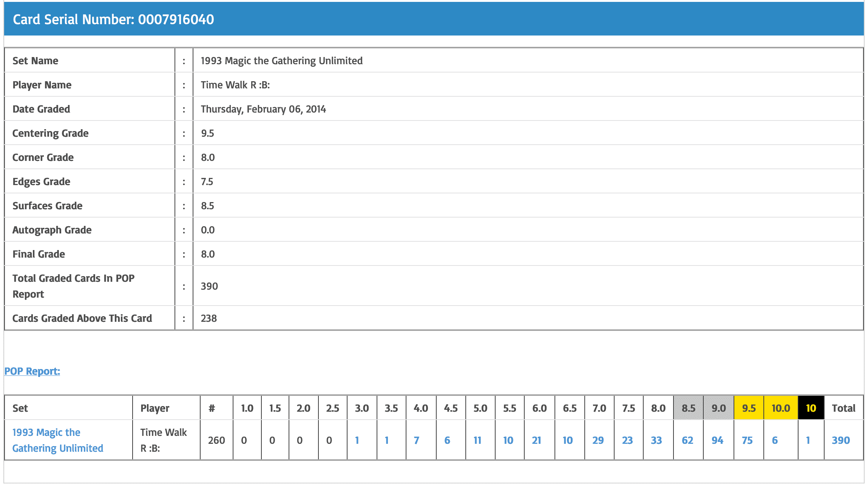Viewport: 868px width, 488px height.
Task: Open the POP Report link
Action: pyautogui.click(x=32, y=371)
